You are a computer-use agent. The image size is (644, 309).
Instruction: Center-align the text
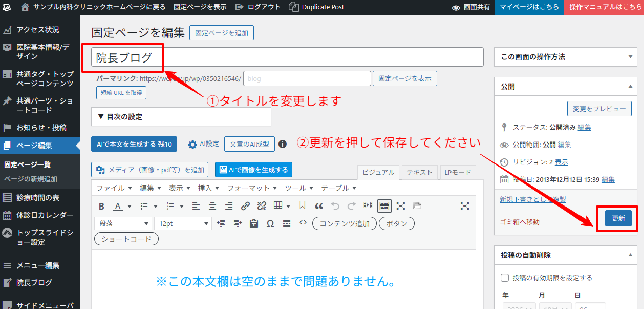click(212, 206)
